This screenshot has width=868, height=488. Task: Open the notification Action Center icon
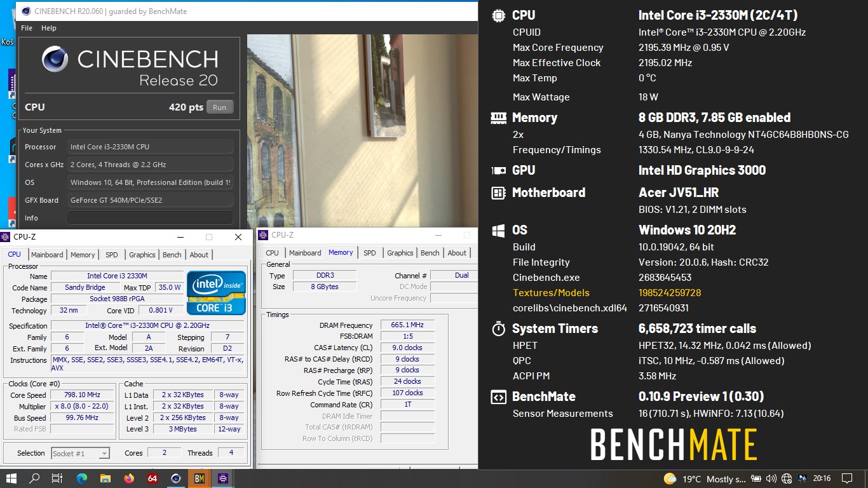[847, 479]
